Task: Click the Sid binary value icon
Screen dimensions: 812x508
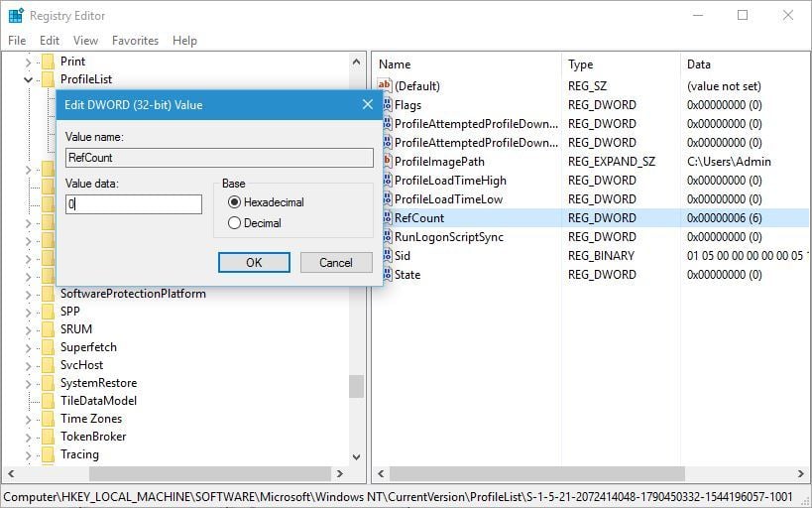Action: (x=387, y=256)
